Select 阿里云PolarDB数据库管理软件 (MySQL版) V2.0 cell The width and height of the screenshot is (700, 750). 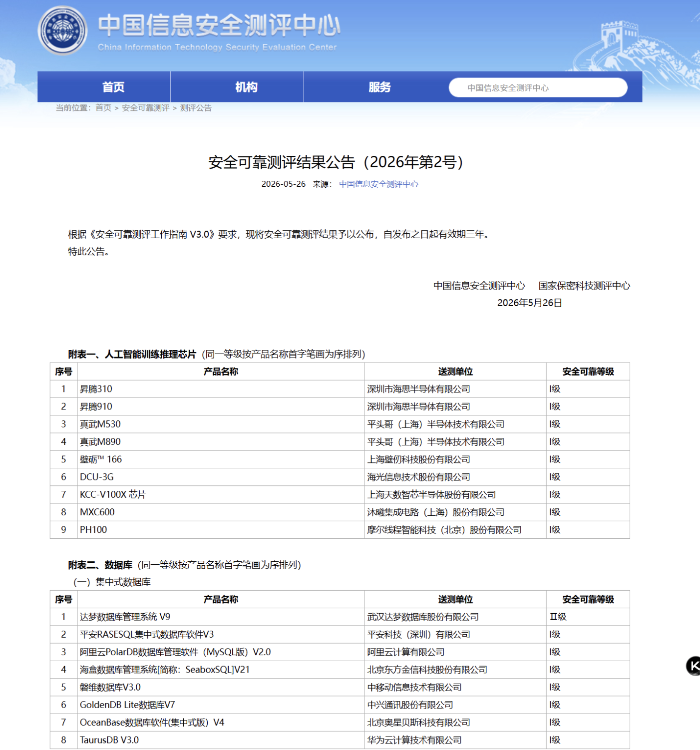click(x=221, y=652)
